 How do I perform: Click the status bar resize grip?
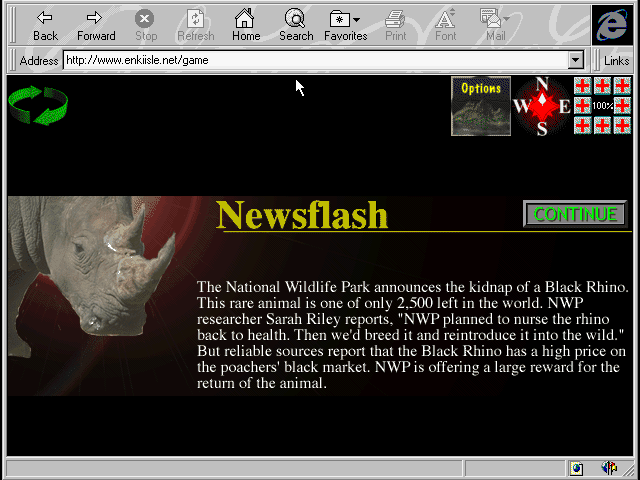pos(628,469)
